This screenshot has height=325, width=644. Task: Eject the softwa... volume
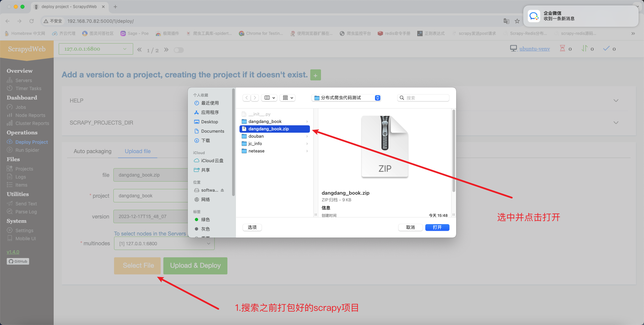[222, 190]
